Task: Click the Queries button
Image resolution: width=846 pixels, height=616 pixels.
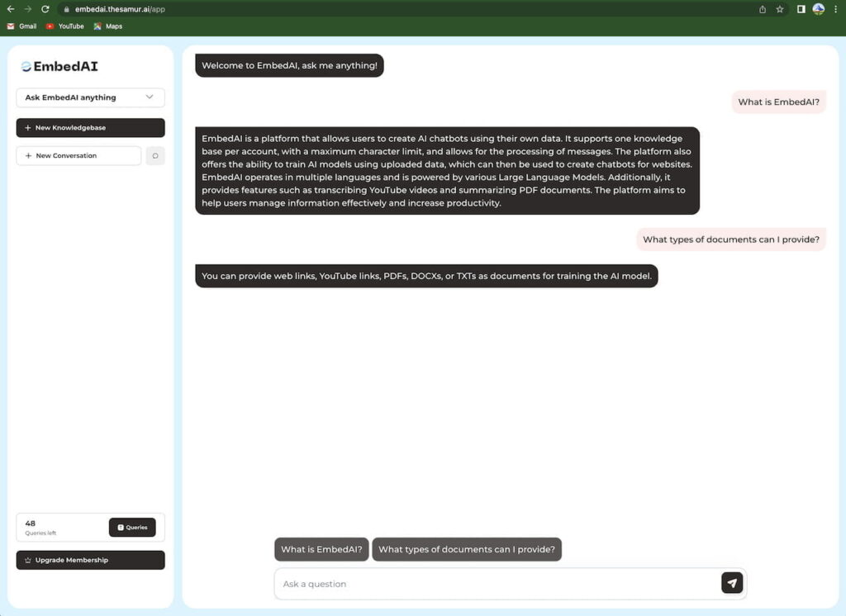Action: (x=132, y=528)
